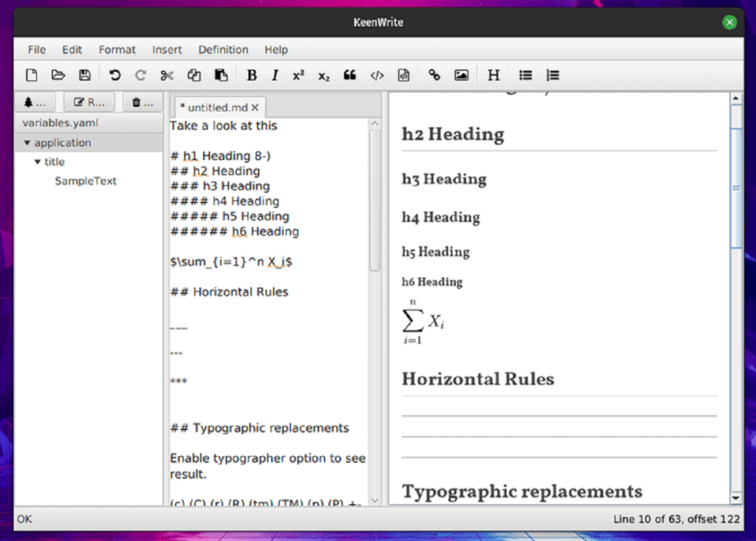Insert superscript text
The height and width of the screenshot is (541, 756).
point(298,75)
